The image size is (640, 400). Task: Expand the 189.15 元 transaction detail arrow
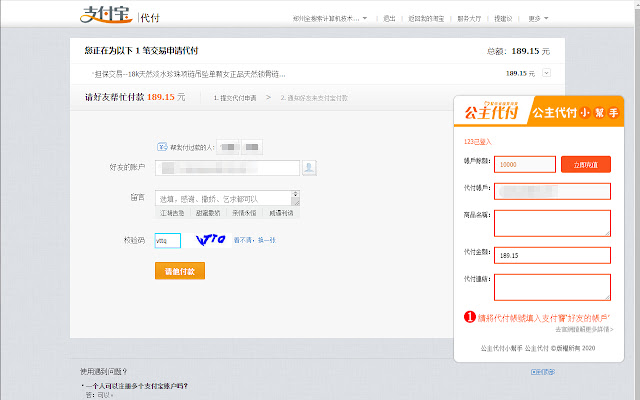tap(546, 73)
